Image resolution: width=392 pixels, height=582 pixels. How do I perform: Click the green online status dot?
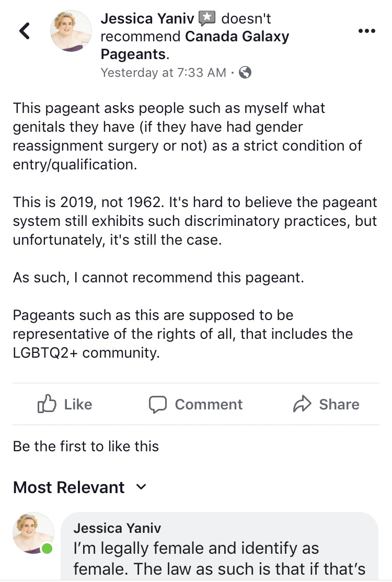(x=47, y=549)
